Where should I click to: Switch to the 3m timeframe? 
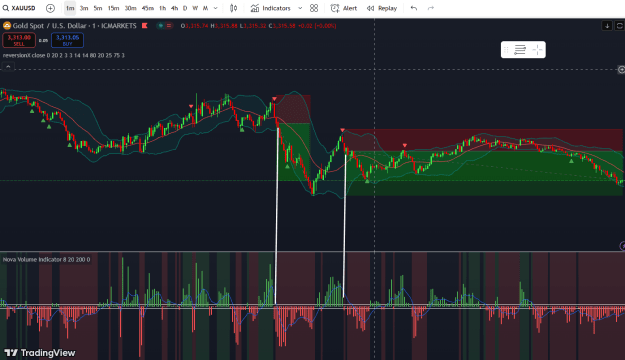tap(84, 8)
